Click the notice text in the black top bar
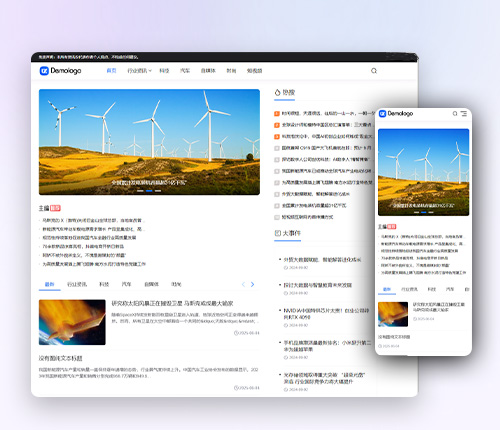Screen dimensions: 500x430 [x=88, y=57]
